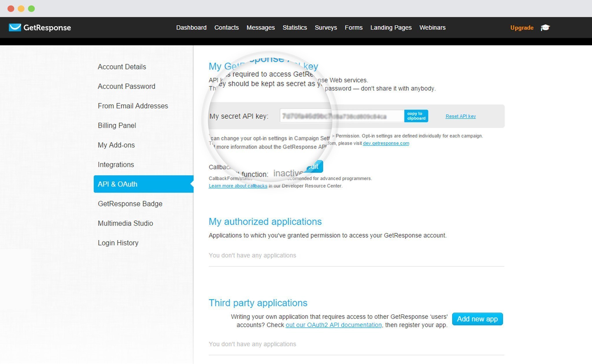Click the Add new app button
The height and width of the screenshot is (364, 592).
tap(477, 319)
